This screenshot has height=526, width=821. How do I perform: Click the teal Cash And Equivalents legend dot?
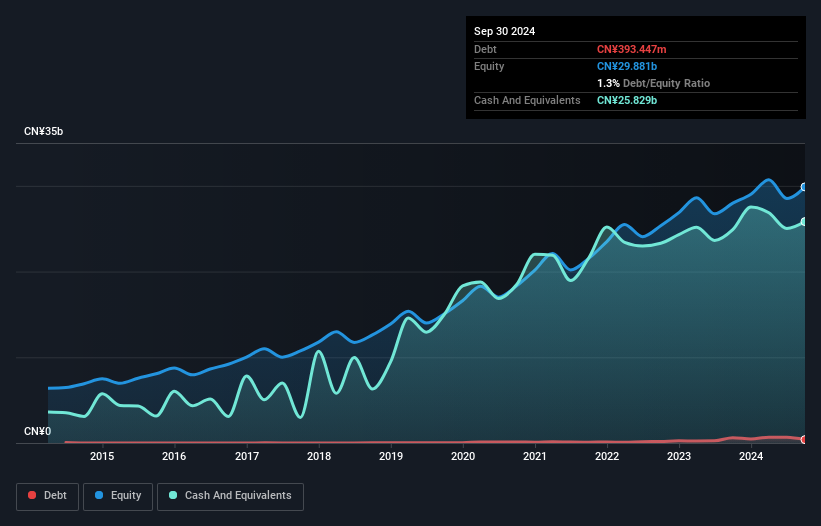[173, 495]
